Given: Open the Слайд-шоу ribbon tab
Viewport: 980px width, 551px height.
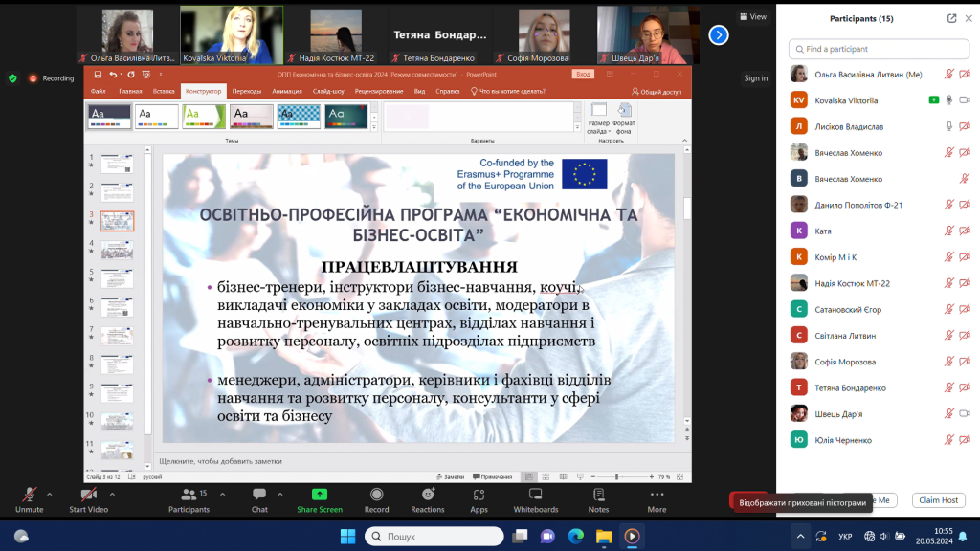Looking at the screenshot, I should coord(328,91).
